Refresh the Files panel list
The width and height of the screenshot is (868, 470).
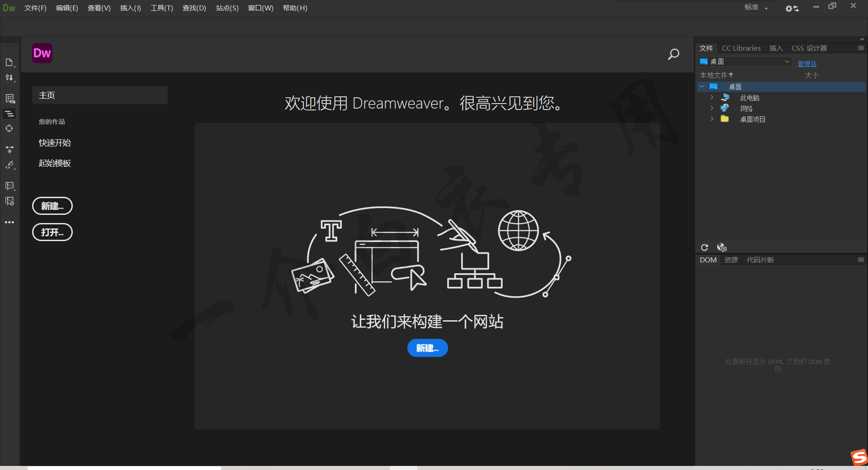tap(704, 247)
